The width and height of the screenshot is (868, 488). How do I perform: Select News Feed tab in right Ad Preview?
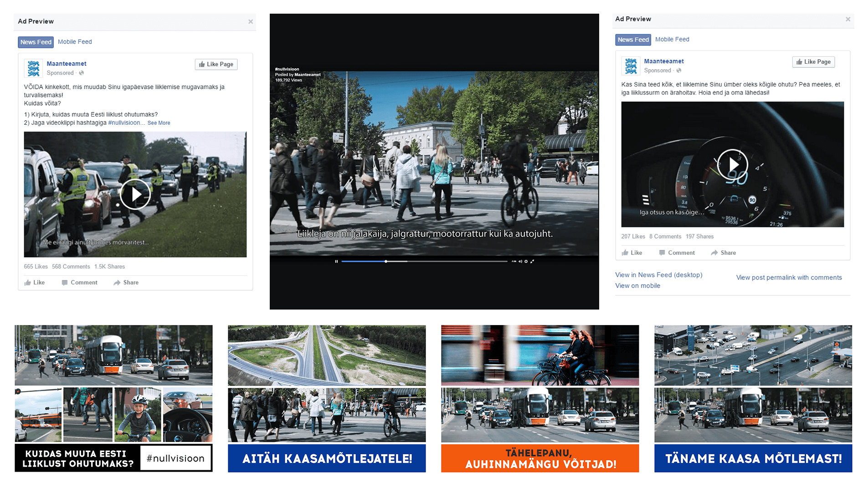click(633, 40)
